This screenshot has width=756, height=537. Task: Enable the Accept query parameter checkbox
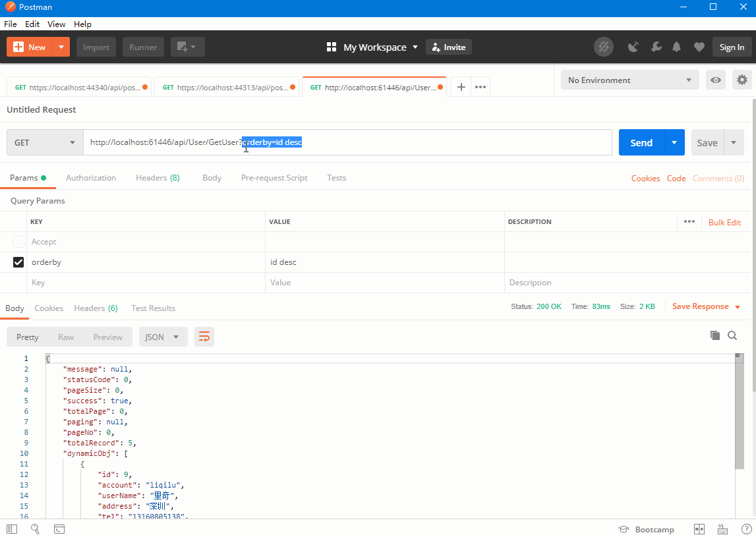(x=18, y=241)
